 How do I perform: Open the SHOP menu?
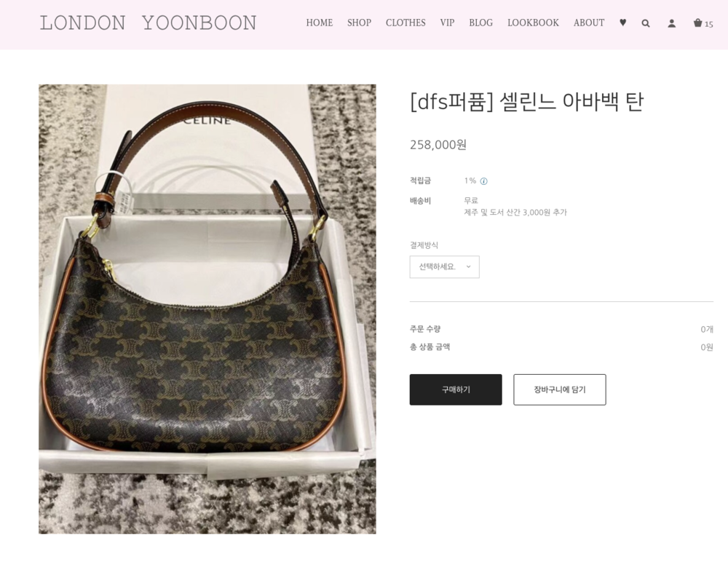(x=360, y=23)
